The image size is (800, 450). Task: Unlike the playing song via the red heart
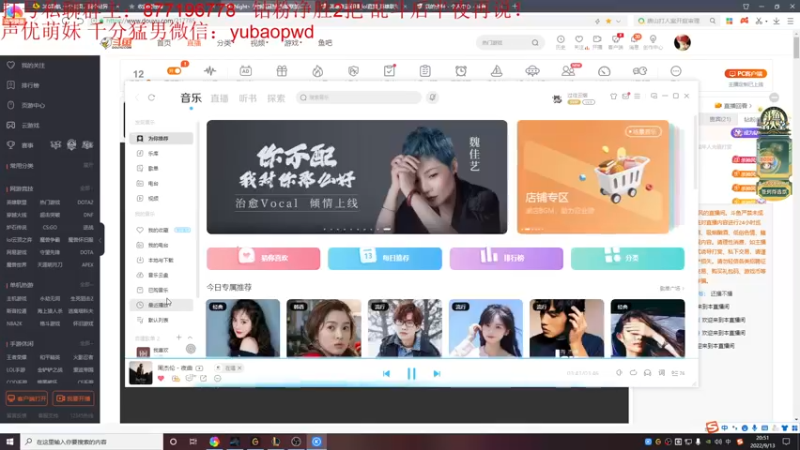[161, 379]
